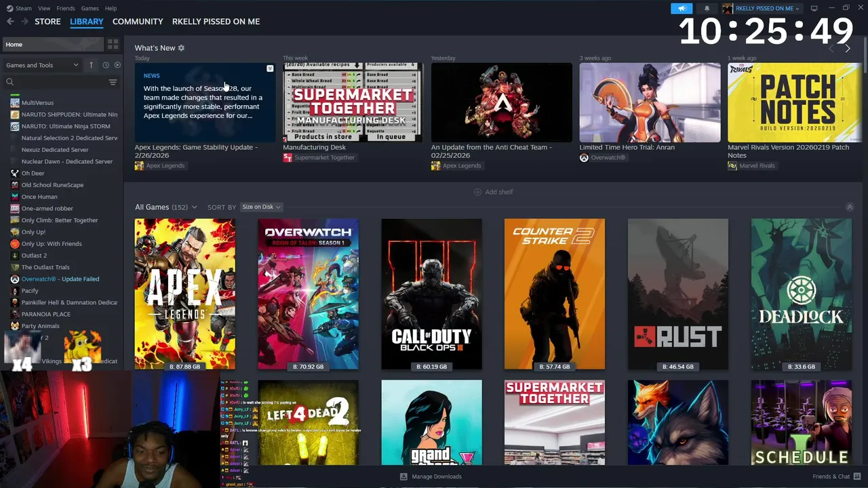The height and width of the screenshot is (488, 868).
Task: Select Supermarket Together game cover
Action: [555, 422]
